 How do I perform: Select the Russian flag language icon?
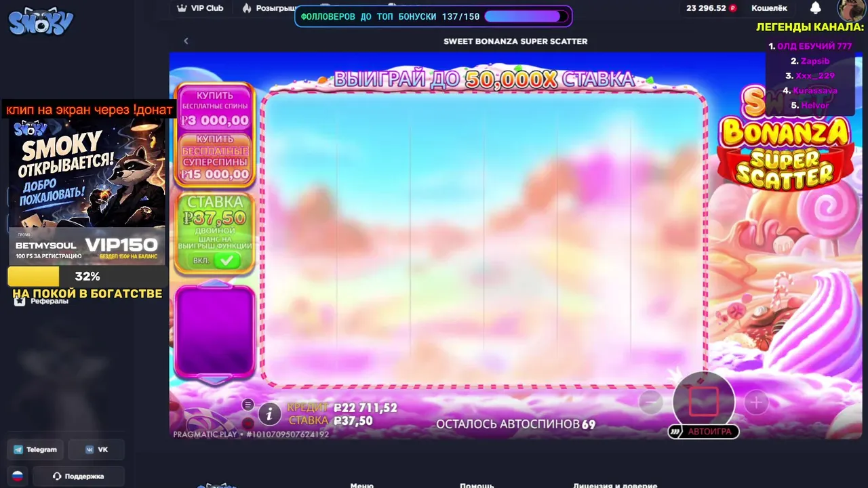pos(18,476)
